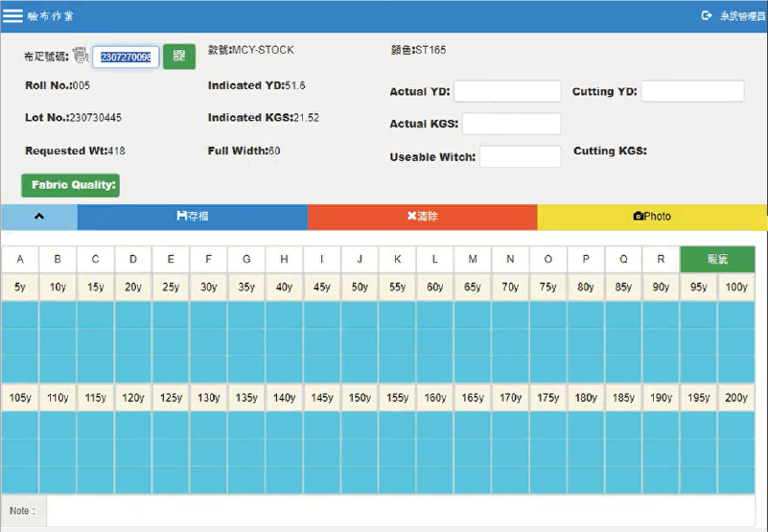768x532 pixels.
Task: Select defect code O
Action: (x=548, y=259)
